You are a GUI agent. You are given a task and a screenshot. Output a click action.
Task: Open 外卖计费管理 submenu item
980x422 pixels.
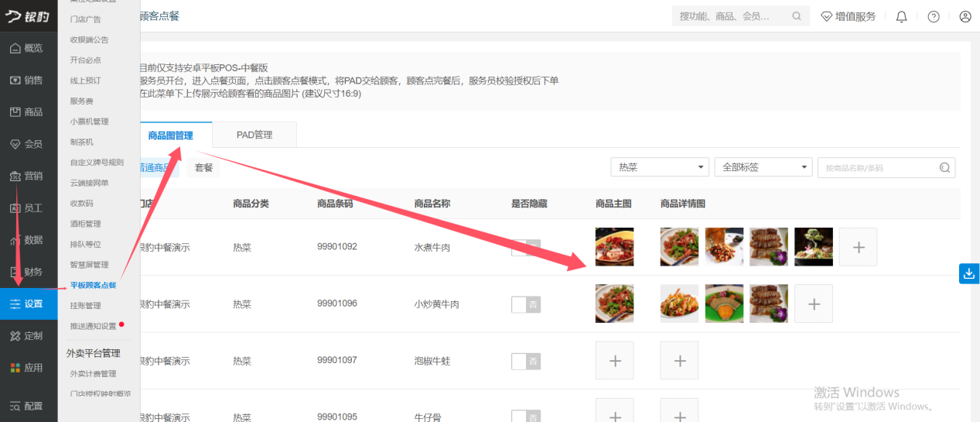[93, 374]
